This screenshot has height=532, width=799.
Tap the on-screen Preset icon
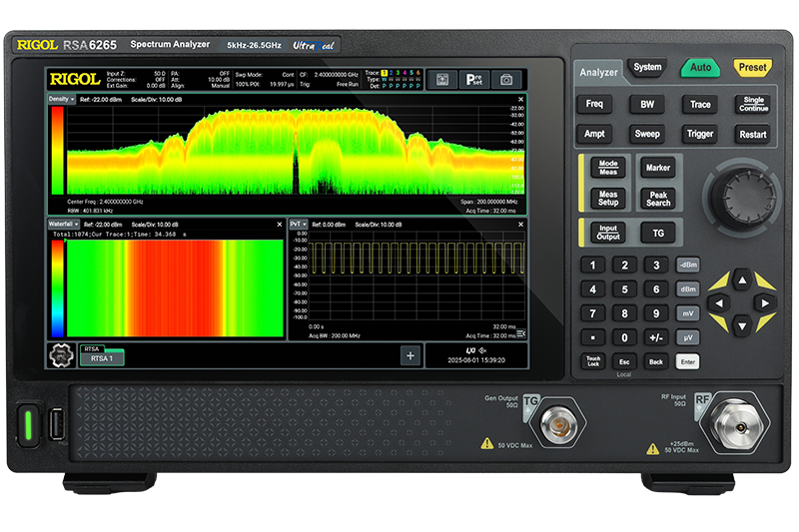tap(474, 80)
